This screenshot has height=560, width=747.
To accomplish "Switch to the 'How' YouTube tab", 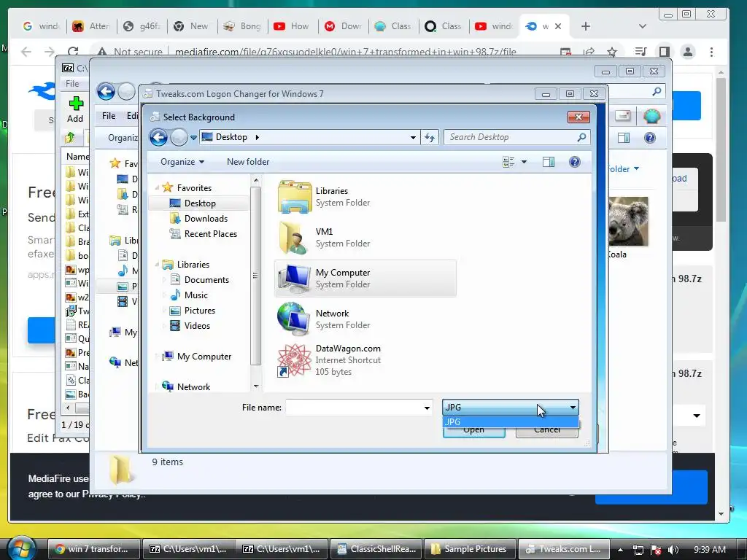I will [292, 26].
